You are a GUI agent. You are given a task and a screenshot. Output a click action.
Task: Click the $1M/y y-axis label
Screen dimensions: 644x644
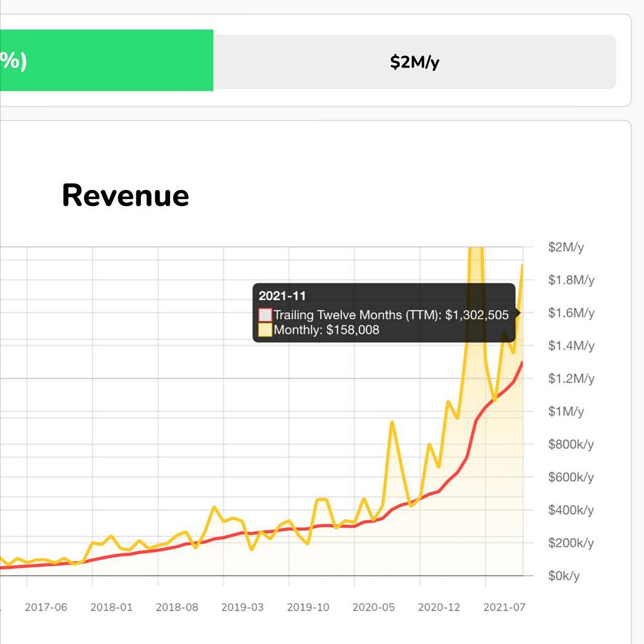[566, 412]
